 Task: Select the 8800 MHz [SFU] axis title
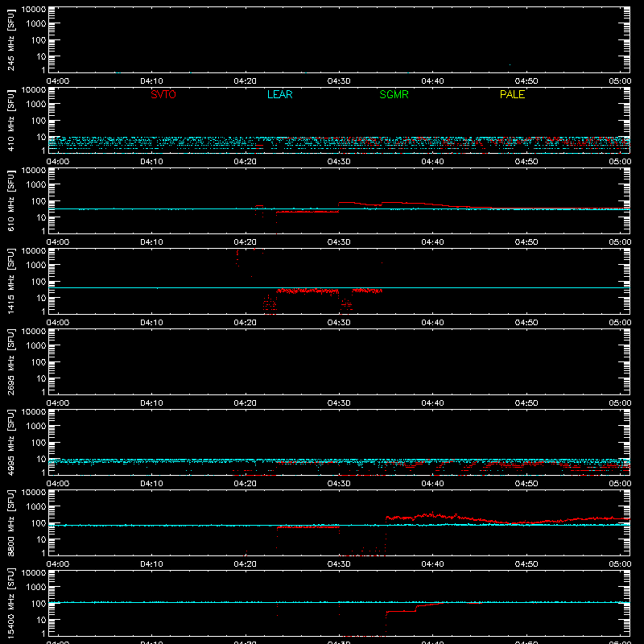pos(10,523)
